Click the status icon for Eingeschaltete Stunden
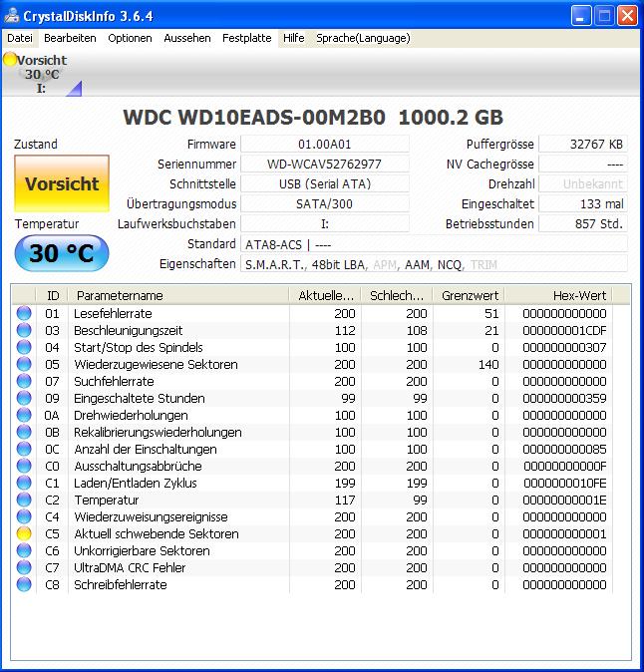644x672 pixels. tap(24, 398)
